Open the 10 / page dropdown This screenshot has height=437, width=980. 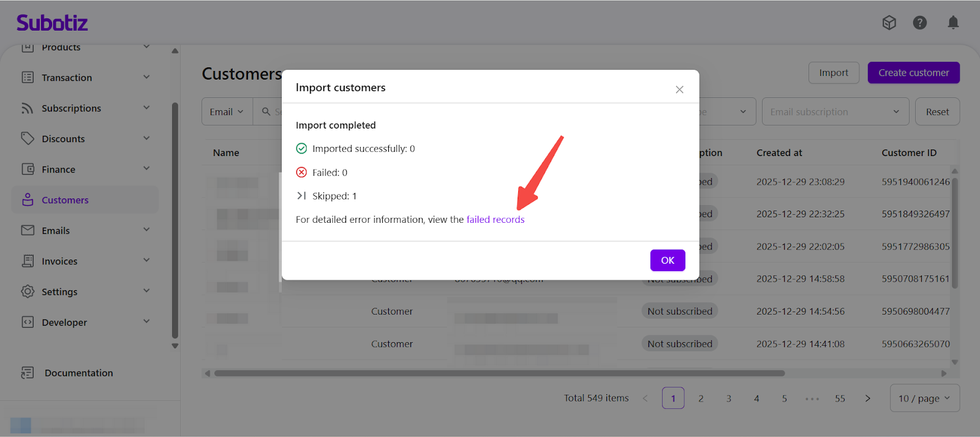click(x=924, y=398)
